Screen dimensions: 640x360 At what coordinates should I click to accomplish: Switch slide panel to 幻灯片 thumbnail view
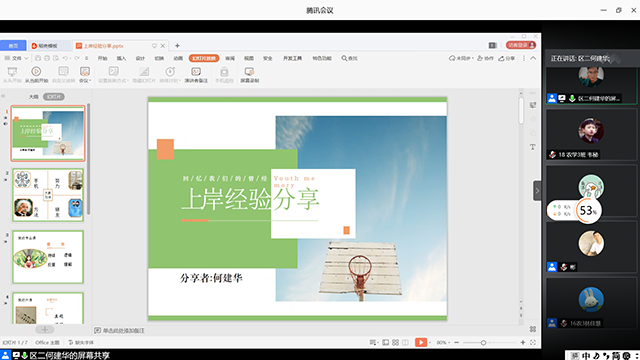54,97
